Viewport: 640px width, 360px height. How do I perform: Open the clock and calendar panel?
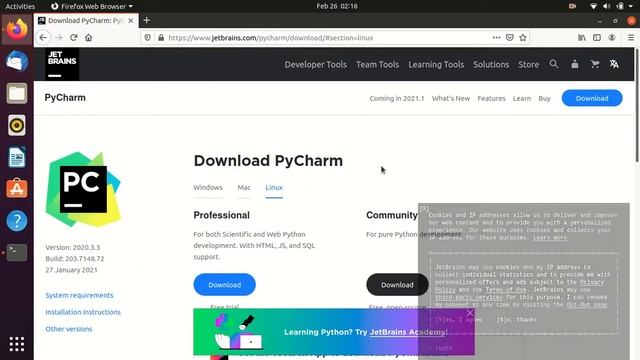point(337,6)
